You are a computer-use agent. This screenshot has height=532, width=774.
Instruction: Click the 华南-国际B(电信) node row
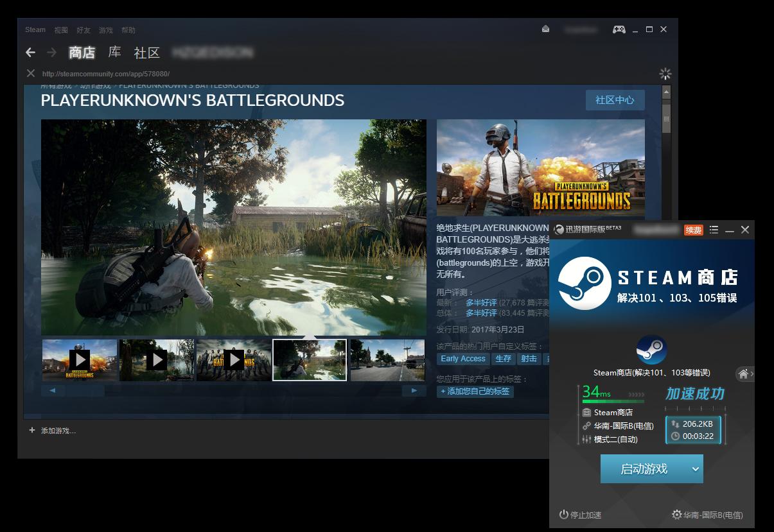(618, 426)
